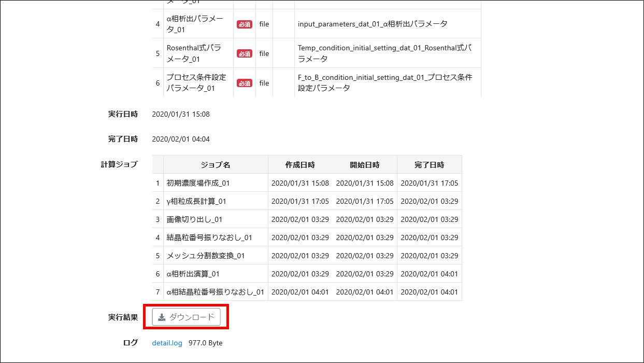Click the input_parameters_dat_01 description text
The width and height of the screenshot is (644, 363).
373,24
